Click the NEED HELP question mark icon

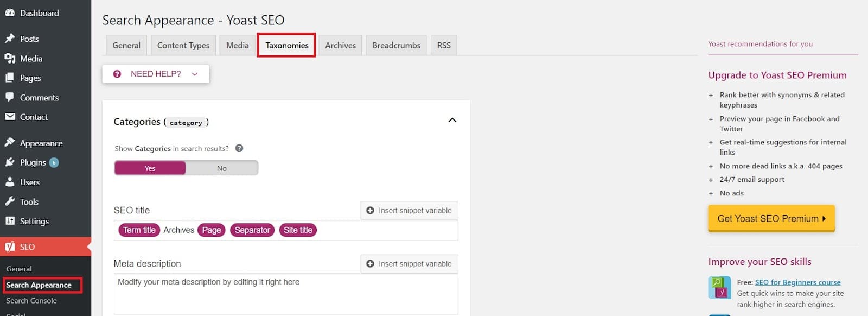click(117, 74)
